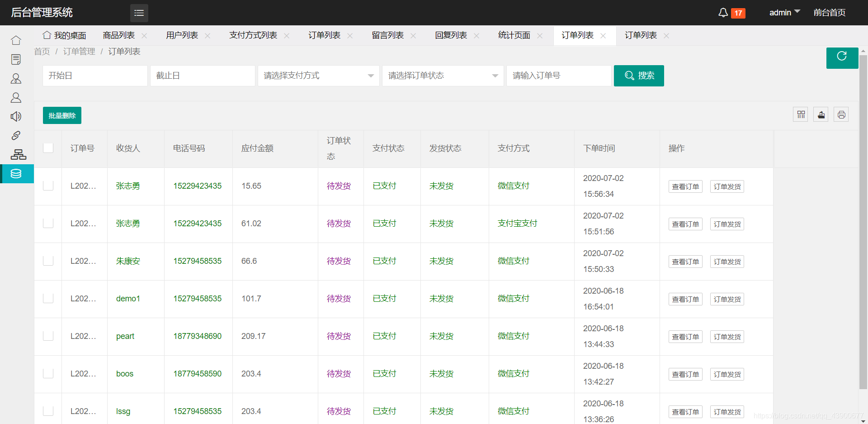
Task: Focus the 开始日 start date field
Action: (95, 76)
